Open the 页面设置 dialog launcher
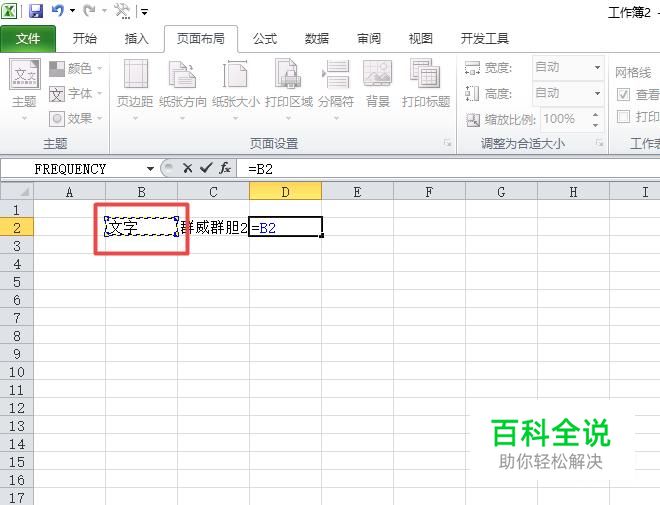This screenshot has height=505, width=660. (447, 144)
